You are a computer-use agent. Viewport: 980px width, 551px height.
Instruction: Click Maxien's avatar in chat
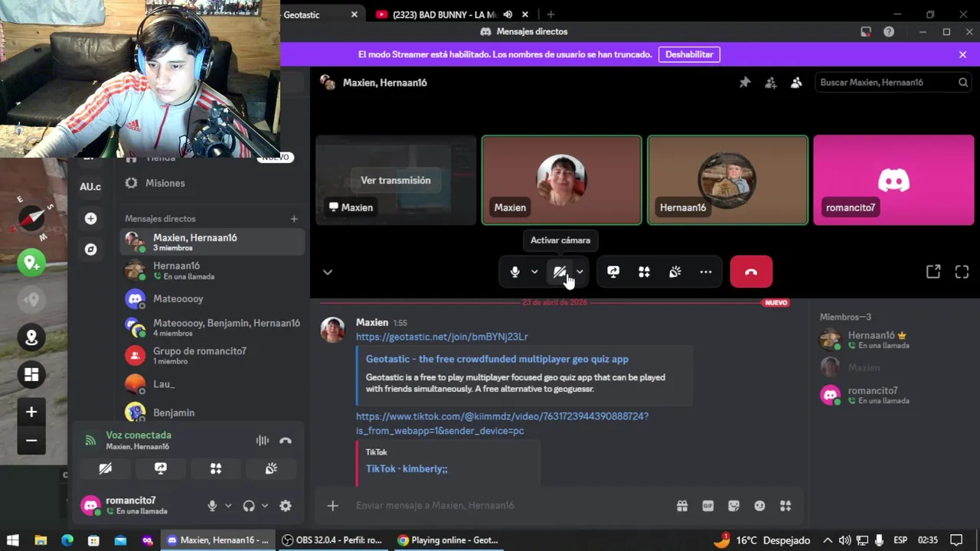[x=332, y=330]
